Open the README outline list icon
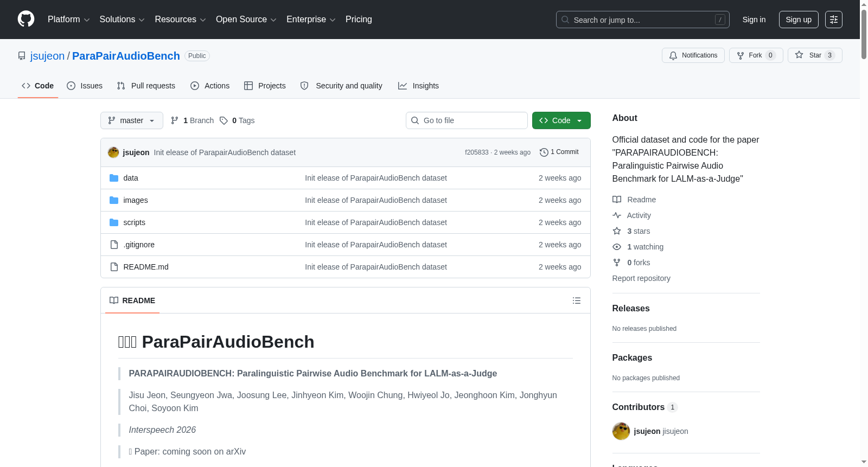Screen dimensions: 868x467 (577, 300)
